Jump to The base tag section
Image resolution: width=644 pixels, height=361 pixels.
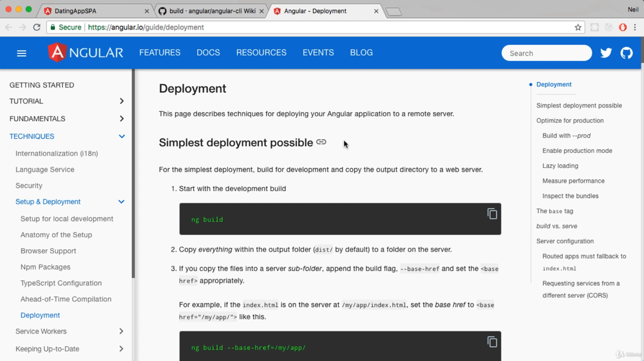(x=554, y=211)
